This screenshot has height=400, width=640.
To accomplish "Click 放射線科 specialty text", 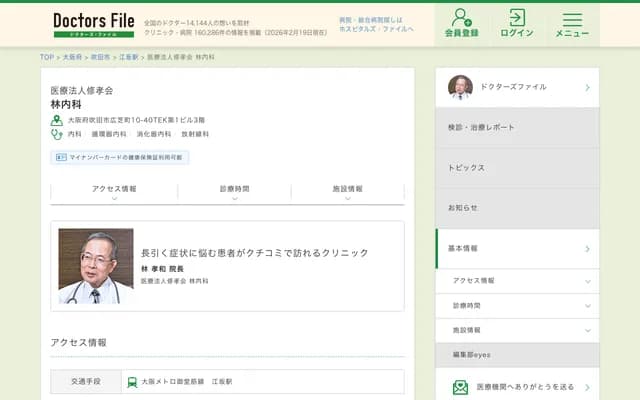I will coord(195,134).
